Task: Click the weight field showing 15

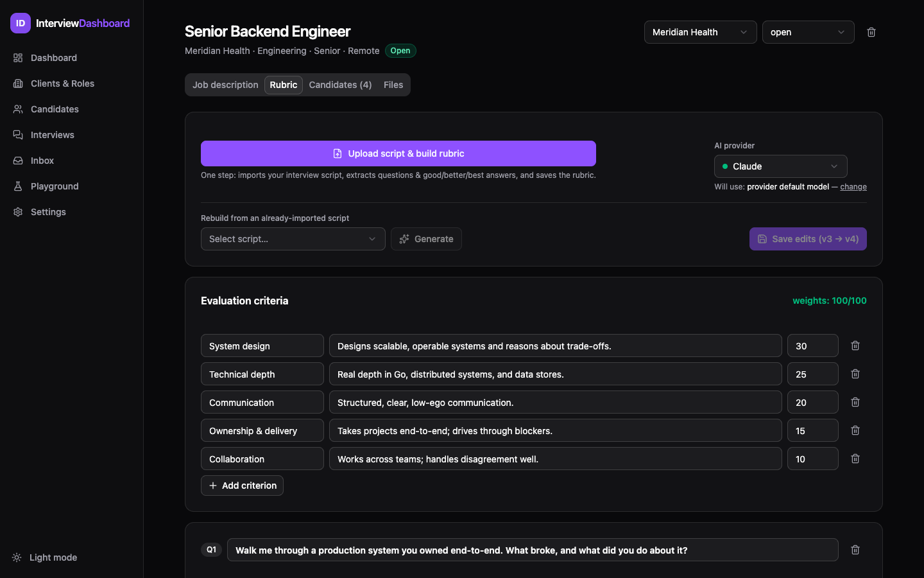Action: (813, 430)
